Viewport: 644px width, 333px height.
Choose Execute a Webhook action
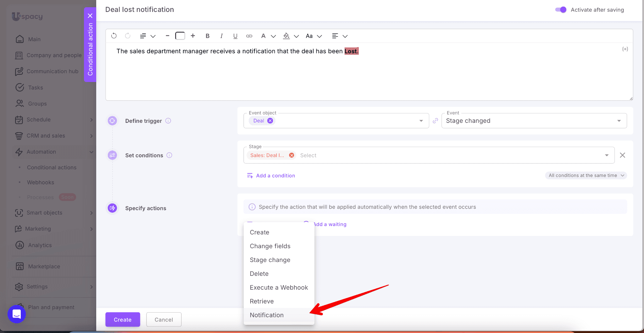coord(279,287)
